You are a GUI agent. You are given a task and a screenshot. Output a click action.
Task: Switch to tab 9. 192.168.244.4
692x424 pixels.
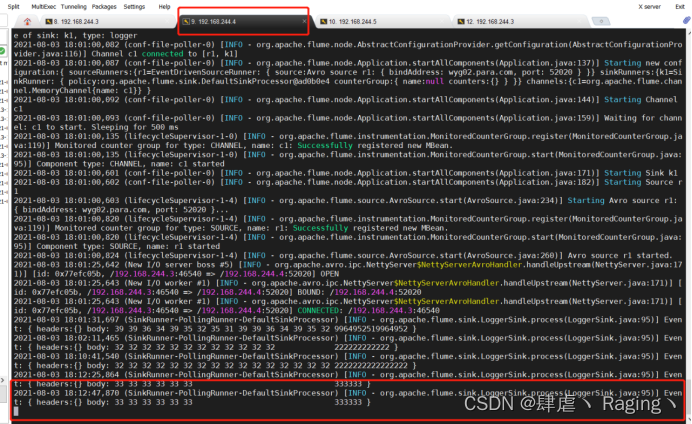(244, 22)
